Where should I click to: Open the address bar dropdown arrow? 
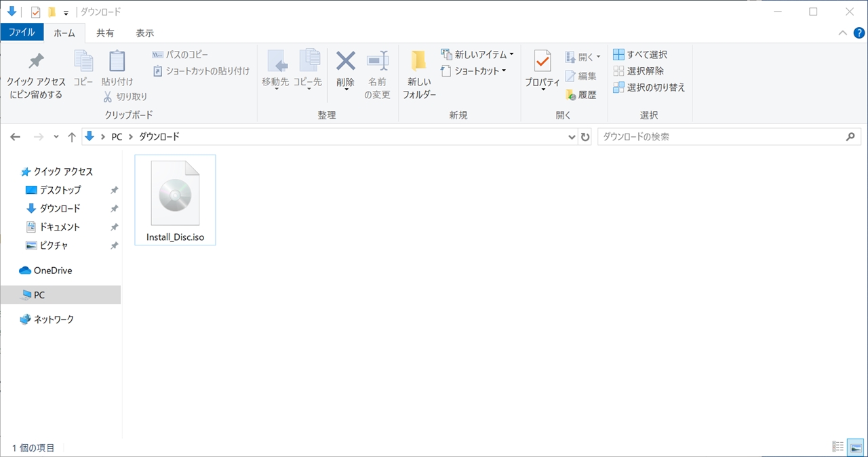[571, 136]
